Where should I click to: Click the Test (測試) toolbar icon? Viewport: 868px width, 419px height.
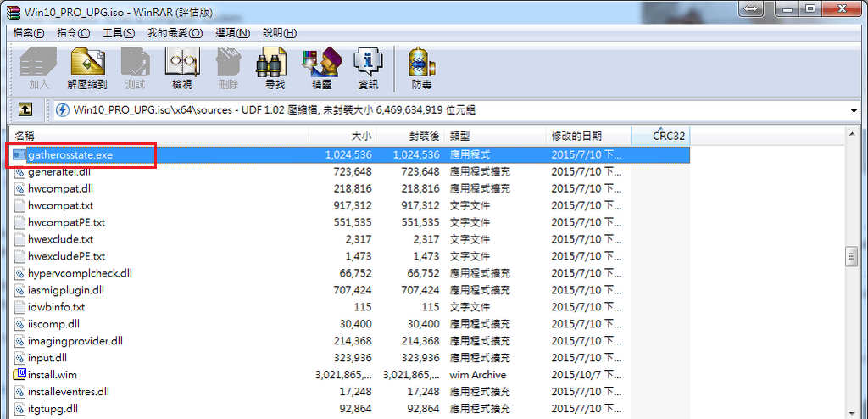tap(135, 69)
